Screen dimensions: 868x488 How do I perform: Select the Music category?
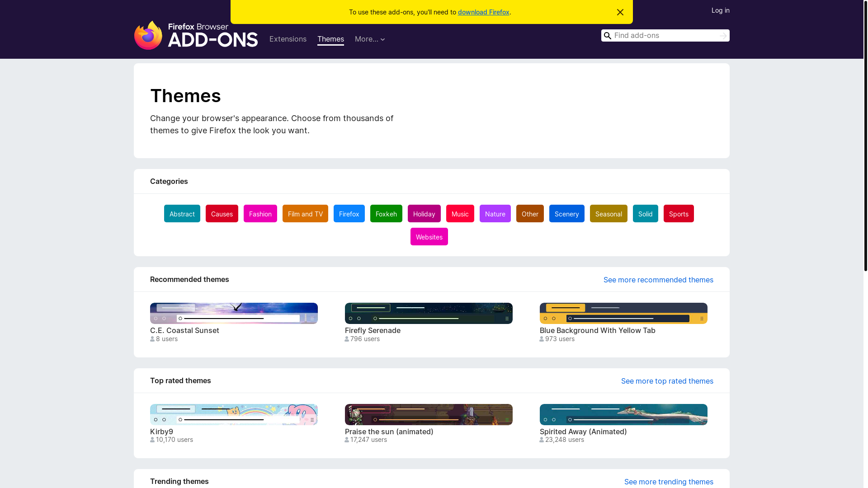(460, 214)
